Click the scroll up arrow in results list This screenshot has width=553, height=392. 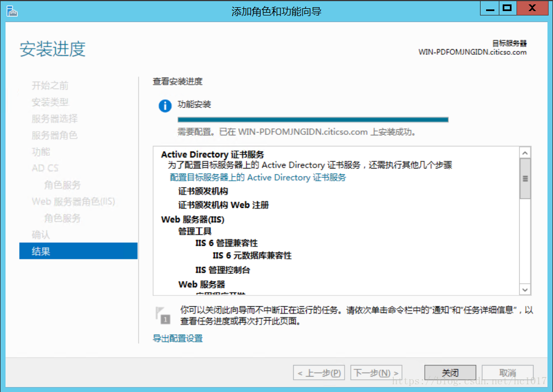[x=525, y=153]
